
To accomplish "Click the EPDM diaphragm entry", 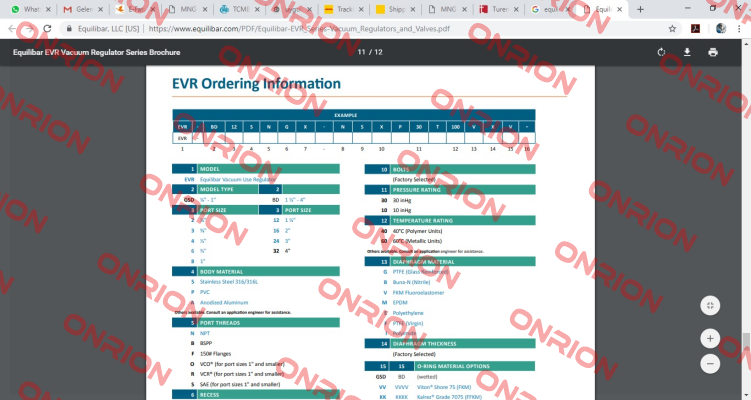I will [x=400, y=302].
